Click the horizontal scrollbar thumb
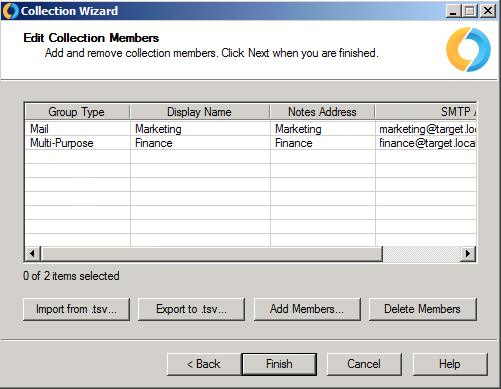501x389 pixels. point(212,254)
